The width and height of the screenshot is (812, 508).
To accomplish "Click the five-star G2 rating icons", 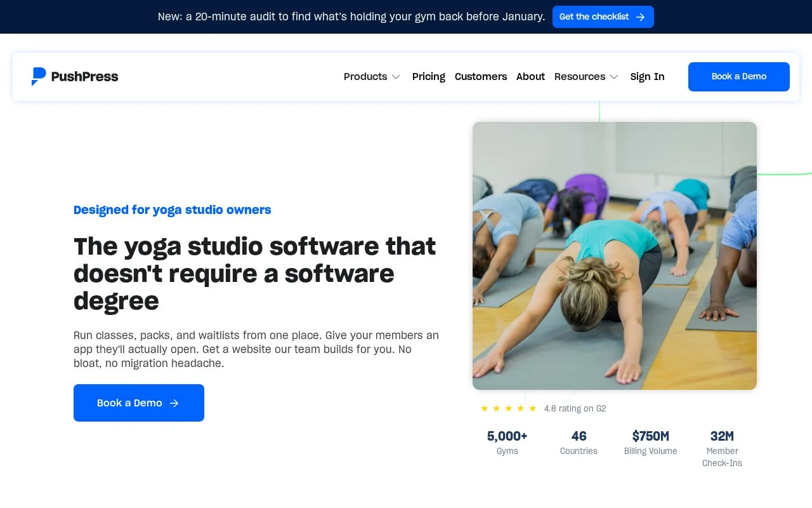I will coord(509,408).
